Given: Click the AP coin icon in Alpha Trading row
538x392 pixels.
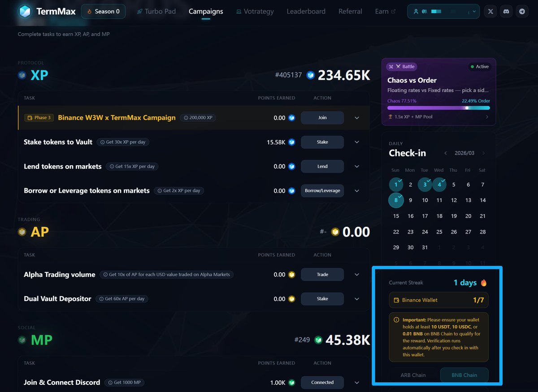Looking at the screenshot, I should pos(292,275).
